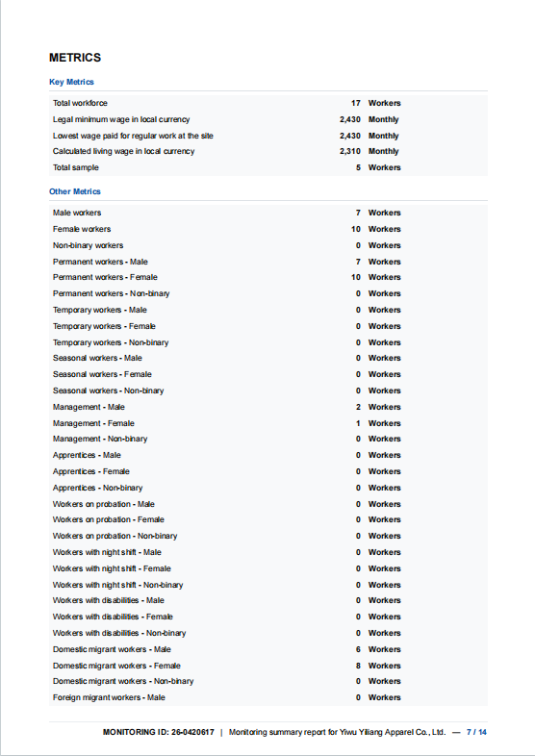Click the Male workers row label
Image resolution: width=535 pixels, height=756 pixels.
[x=77, y=213]
